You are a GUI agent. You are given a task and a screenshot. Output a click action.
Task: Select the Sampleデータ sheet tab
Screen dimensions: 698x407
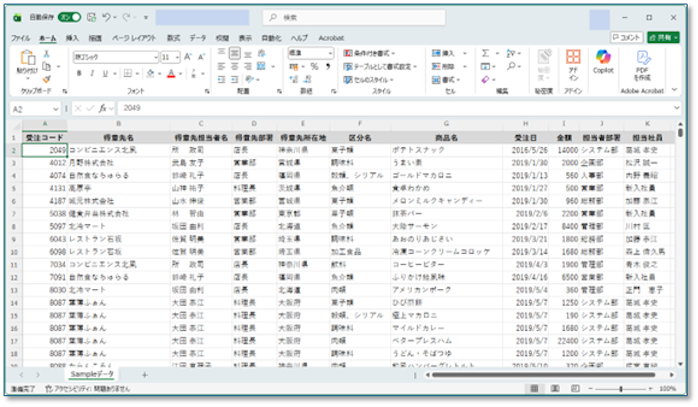tap(103, 374)
